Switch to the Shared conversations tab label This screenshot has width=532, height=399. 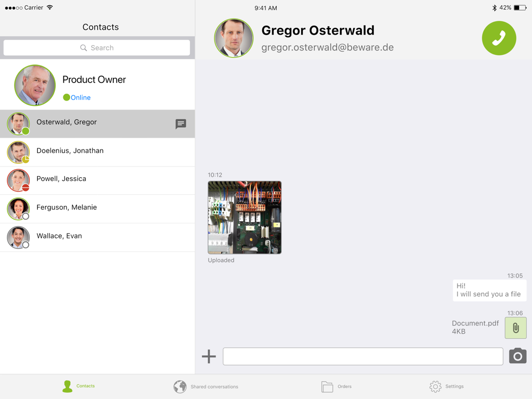pos(214,387)
